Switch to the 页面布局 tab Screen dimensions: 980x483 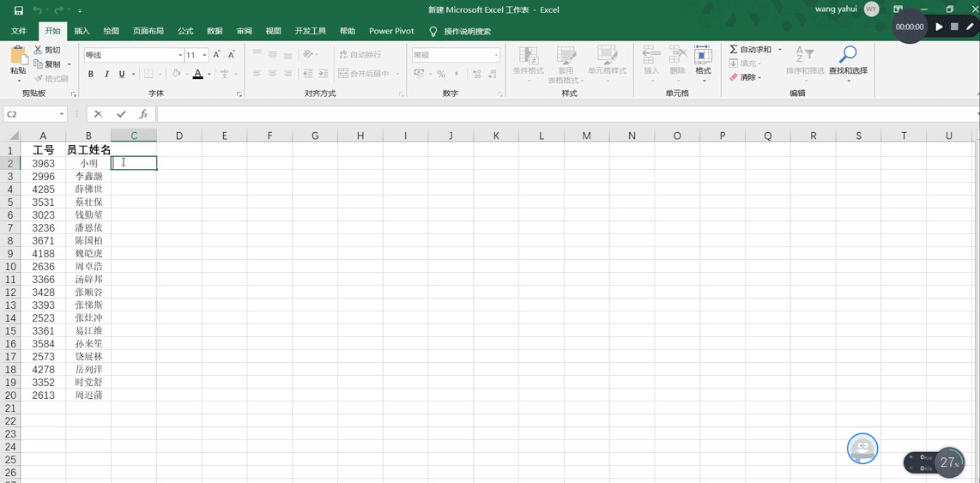point(148,31)
